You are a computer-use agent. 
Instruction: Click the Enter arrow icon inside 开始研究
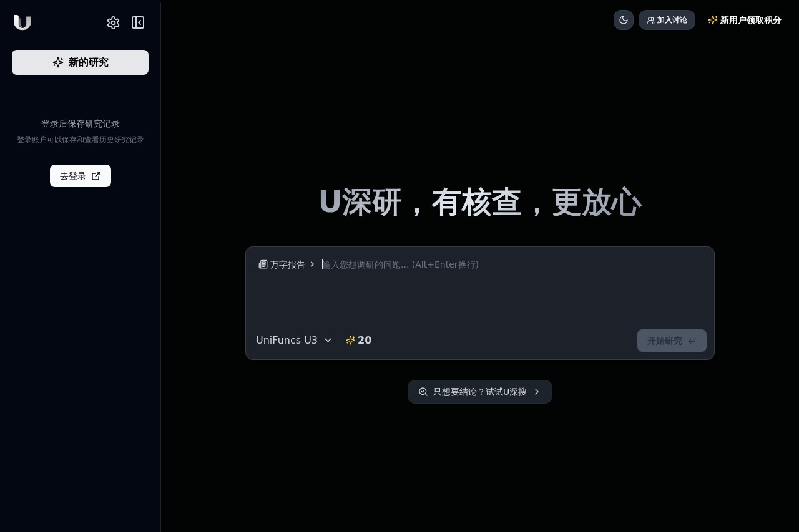(x=692, y=341)
